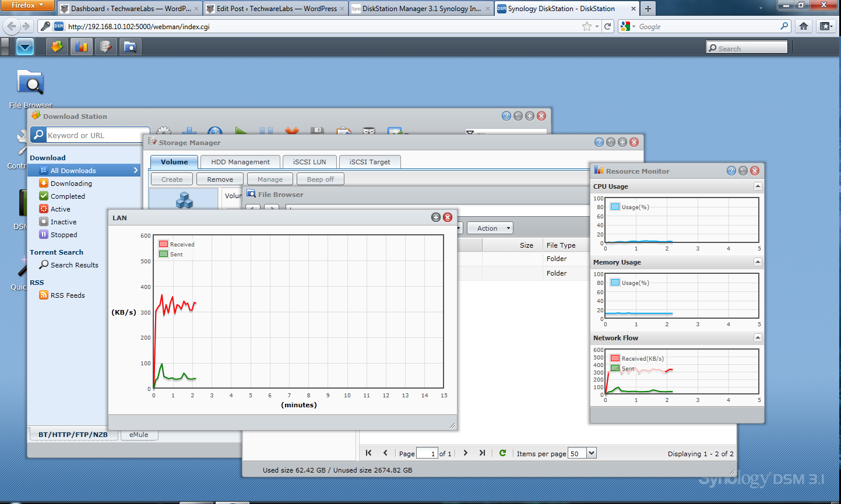Click the Beep off button
The width and height of the screenshot is (841, 504).
(321, 179)
